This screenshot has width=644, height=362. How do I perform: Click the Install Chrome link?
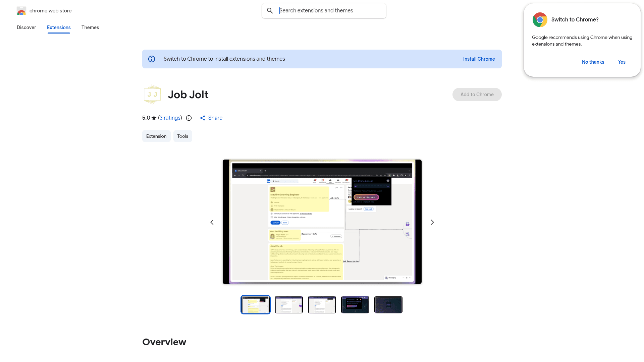479,59
